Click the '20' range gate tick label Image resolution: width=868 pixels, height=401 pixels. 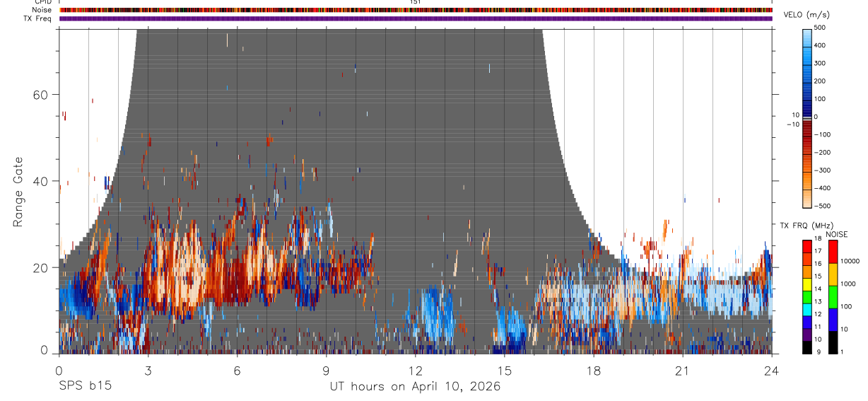pyautogui.click(x=40, y=267)
